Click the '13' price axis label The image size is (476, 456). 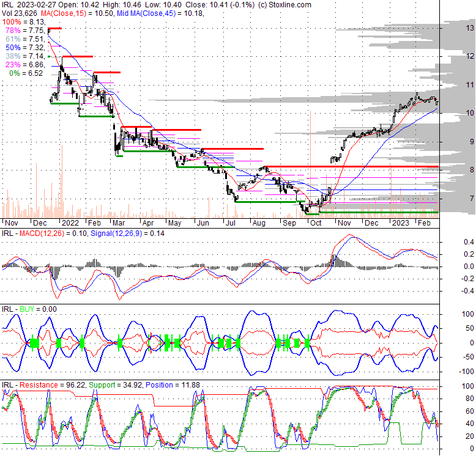(x=470, y=28)
